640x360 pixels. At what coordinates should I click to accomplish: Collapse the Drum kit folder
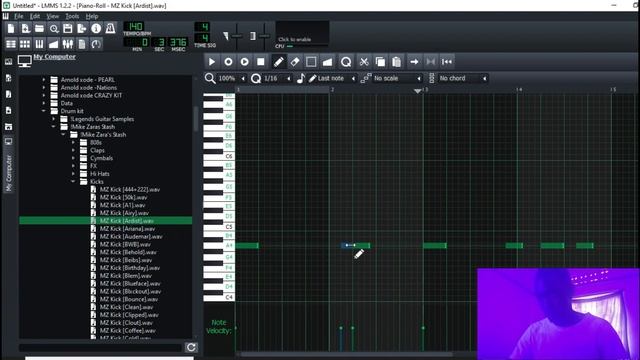(44, 111)
